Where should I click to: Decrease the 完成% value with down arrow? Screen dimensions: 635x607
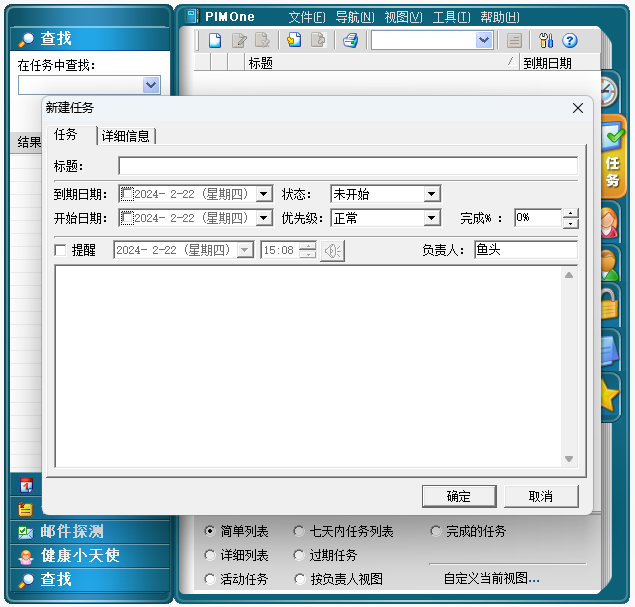click(x=571, y=224)
